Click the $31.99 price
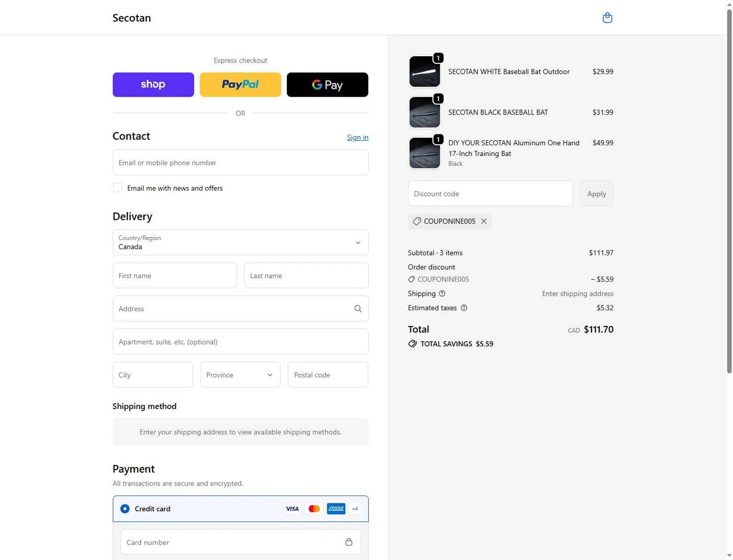Image resolution: width=733 pixels, height=560 pixels. 603,112
